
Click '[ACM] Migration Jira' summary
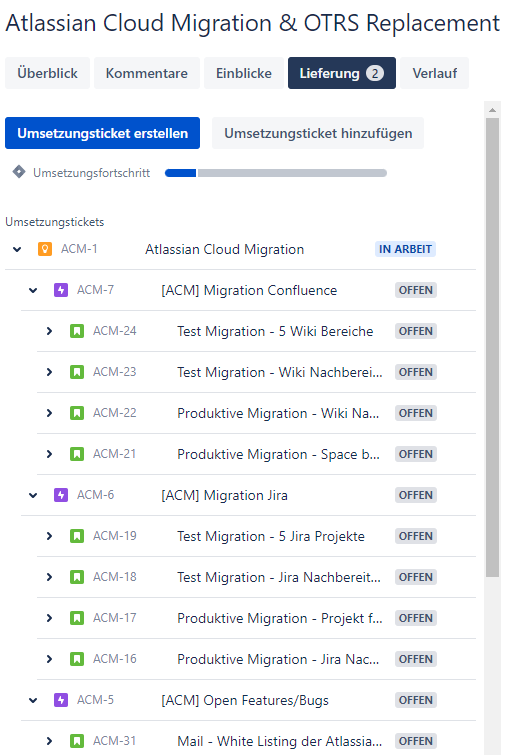coord(224,495)
